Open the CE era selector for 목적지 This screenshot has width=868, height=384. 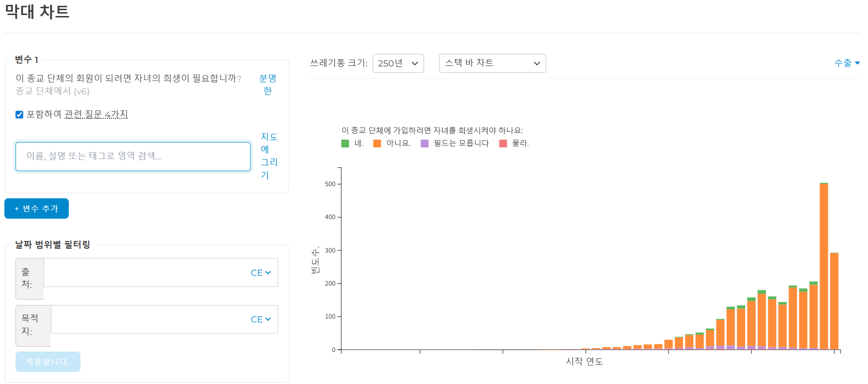point(261,320)
